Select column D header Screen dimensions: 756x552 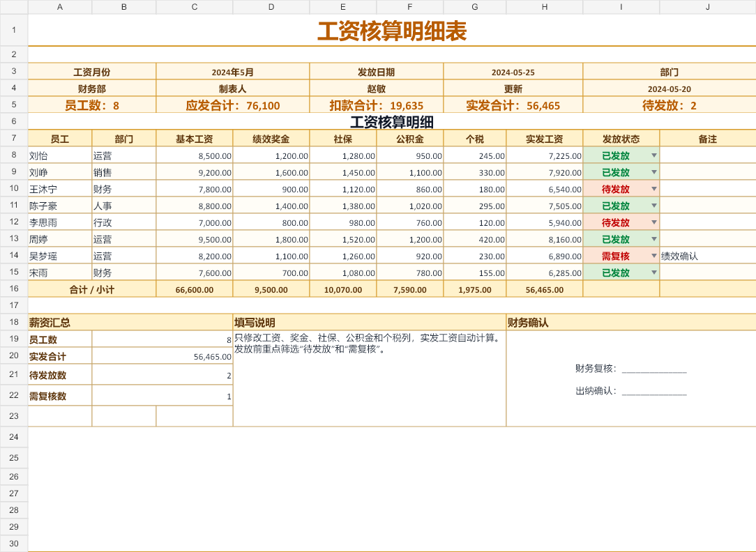click(x=271, y=7)
